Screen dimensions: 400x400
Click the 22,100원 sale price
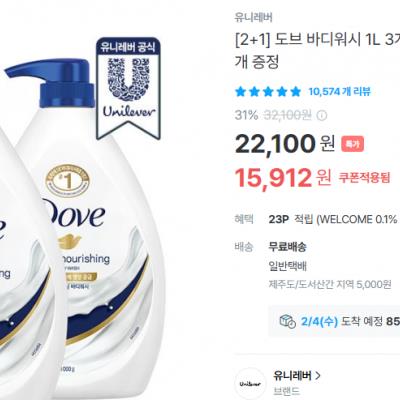[285, 144]
